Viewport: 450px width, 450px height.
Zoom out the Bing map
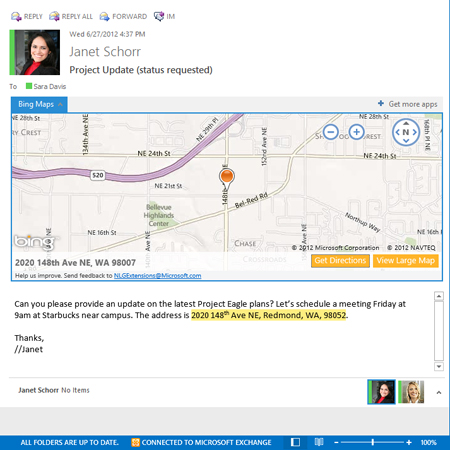[331, 132]
